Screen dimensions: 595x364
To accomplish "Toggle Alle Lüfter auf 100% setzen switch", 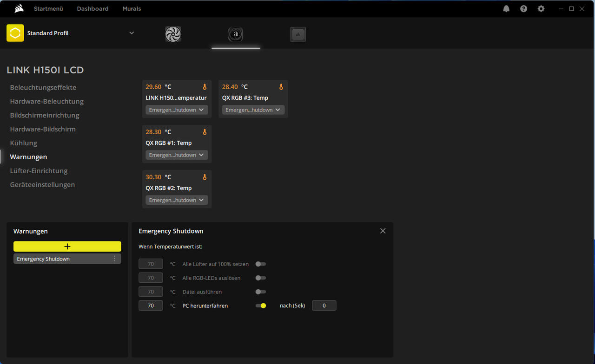I will tap(261, 264).
